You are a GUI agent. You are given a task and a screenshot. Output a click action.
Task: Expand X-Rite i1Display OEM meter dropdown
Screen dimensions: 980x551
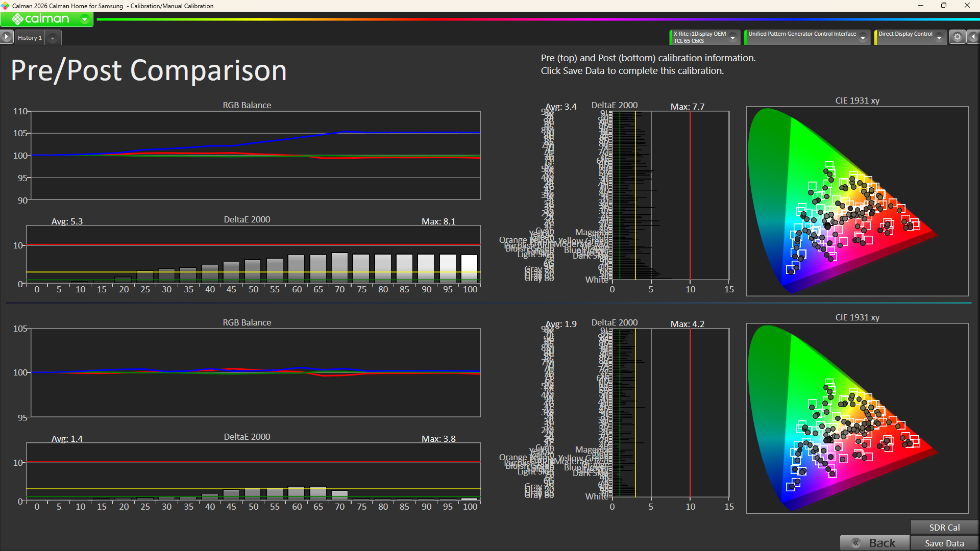[733, 37]
